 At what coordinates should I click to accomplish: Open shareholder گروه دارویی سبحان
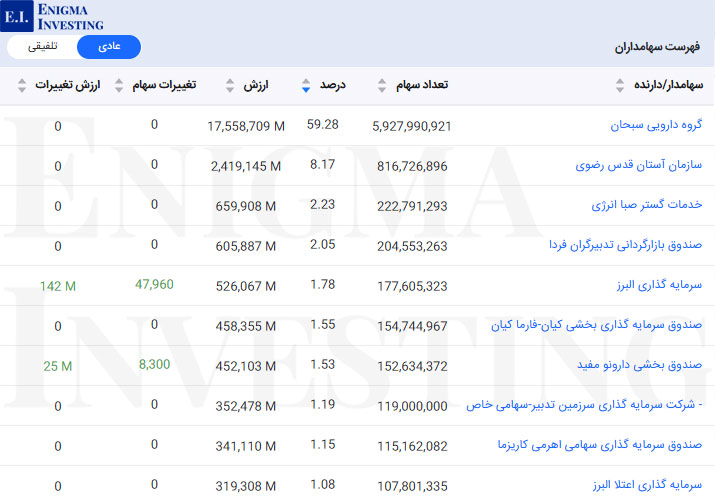pos(656,125)
